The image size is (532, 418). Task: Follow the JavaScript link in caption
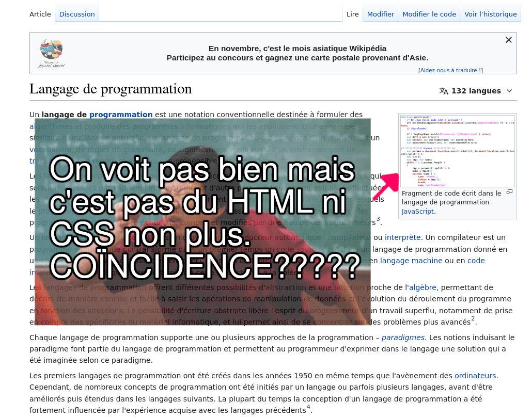418,211
